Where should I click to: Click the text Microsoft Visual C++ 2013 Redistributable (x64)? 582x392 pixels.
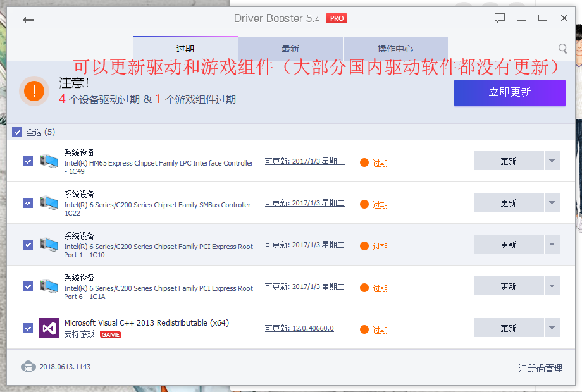147,323
